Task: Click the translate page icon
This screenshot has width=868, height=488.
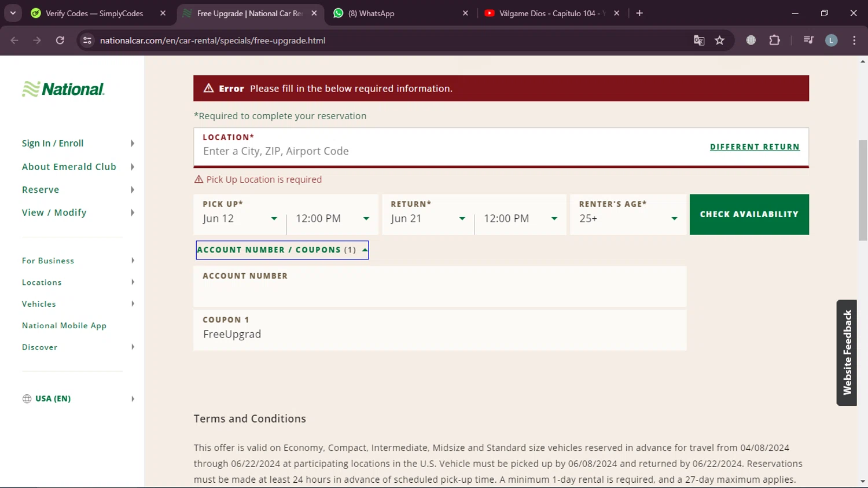Action: click(699, 41)
